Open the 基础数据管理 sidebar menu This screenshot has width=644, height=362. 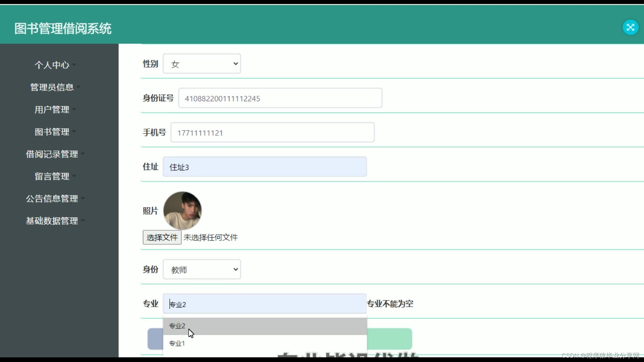tap(52, 221)
